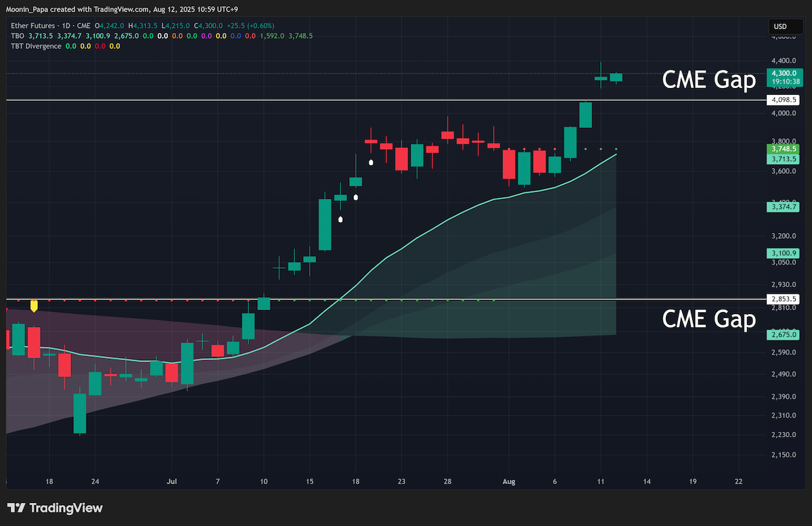Click the large green candle near June 22
Image resolution: width=812 pixels, height=526 pixels.
coord(80,413)
